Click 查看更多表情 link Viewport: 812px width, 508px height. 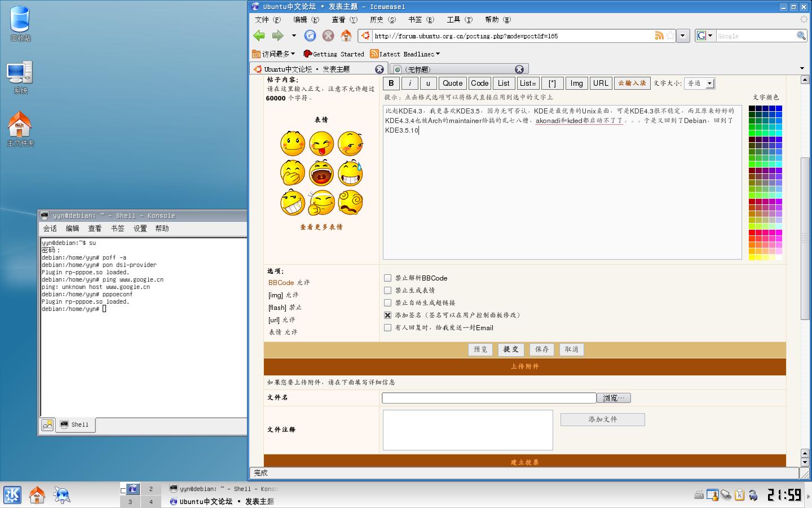(321, 227)
